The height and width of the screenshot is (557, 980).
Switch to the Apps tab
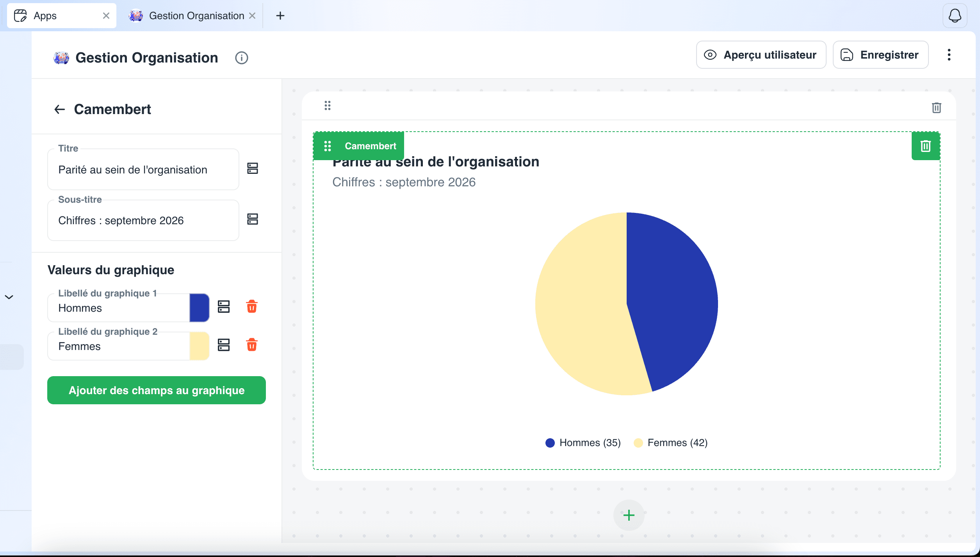coord(62,16)
